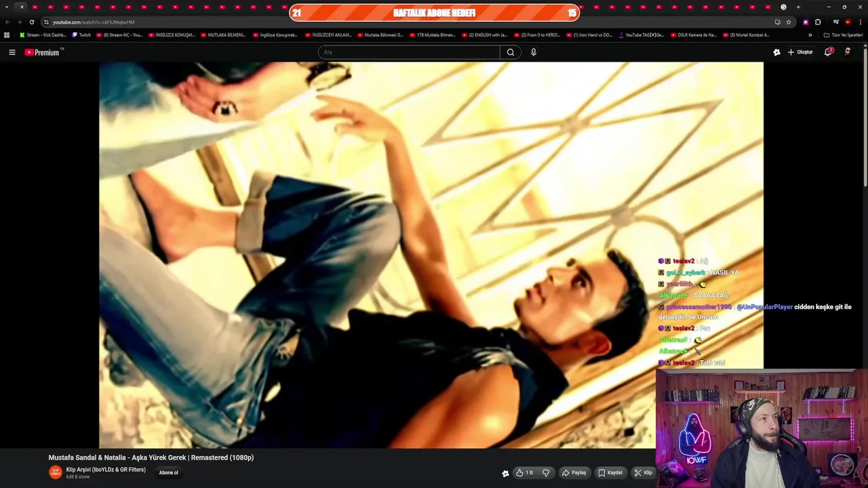Open media control playlist icon in toolbar
Screen dimensions: 868x488
(x=836, y=22)
